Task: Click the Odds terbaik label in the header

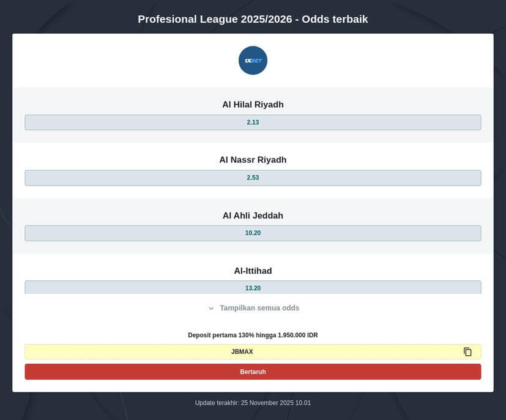Action: (x=337, y=19)
